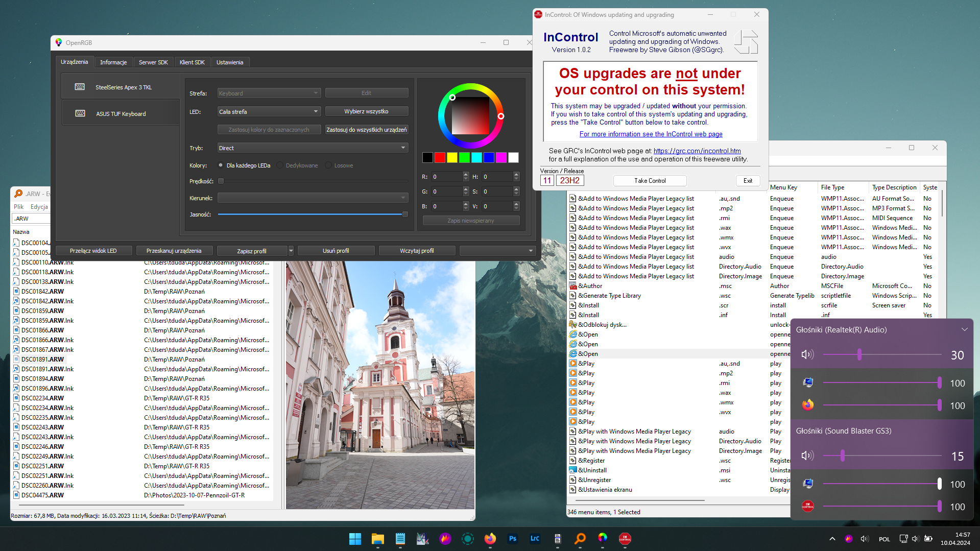This screenshot has height=551, width=980.
Task: Select the SteelSeries Apex 3 TKL keyboard icon
Action: [80, 87]
